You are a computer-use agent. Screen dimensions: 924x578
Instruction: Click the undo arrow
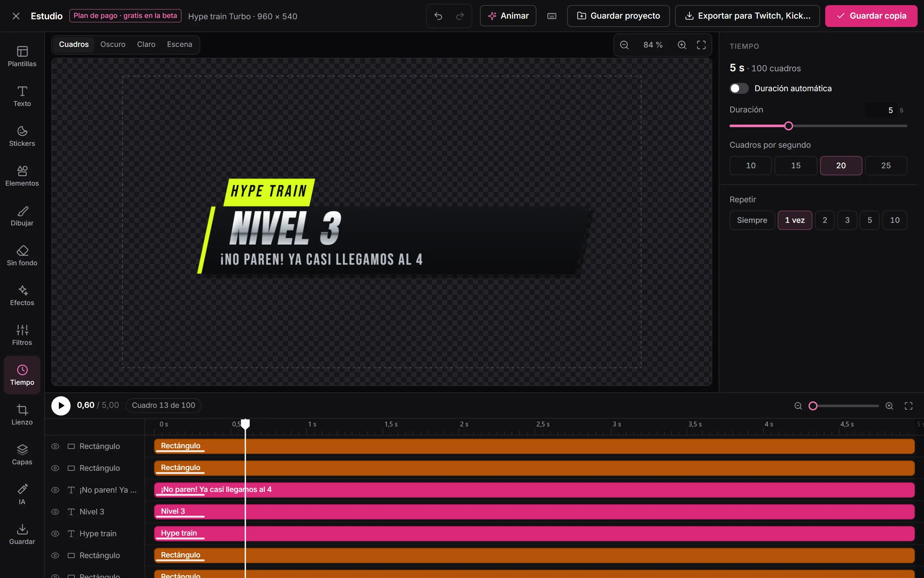pos(438,16)
